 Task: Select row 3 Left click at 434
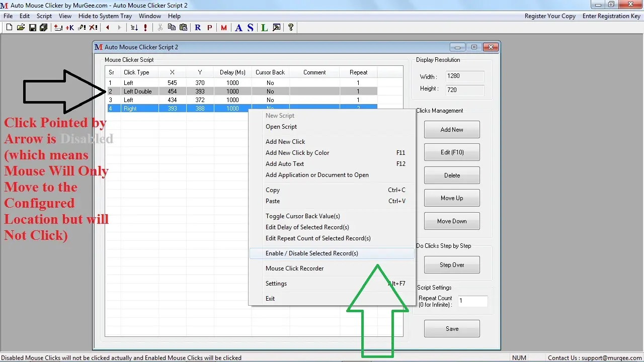point(242,100)
